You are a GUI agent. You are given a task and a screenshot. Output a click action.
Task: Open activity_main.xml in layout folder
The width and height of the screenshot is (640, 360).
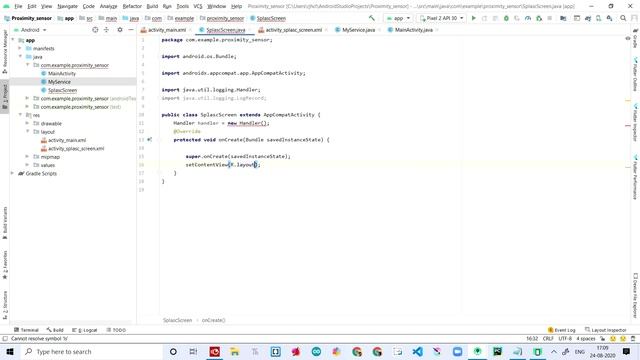[67, 140]
